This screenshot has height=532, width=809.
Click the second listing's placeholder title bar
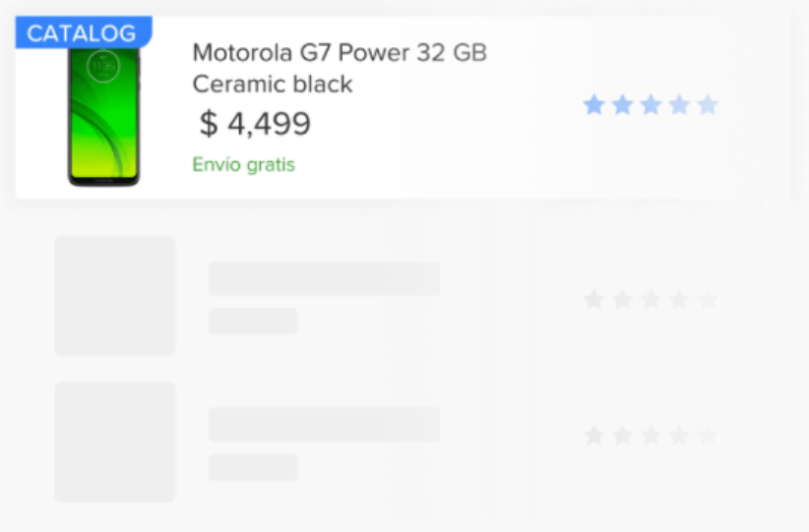[x=324, y=278]
